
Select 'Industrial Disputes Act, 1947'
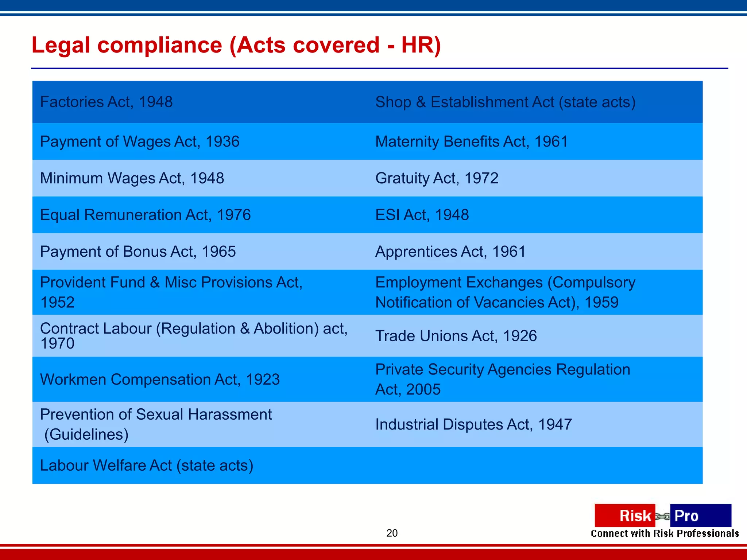(x=473, y=424)
